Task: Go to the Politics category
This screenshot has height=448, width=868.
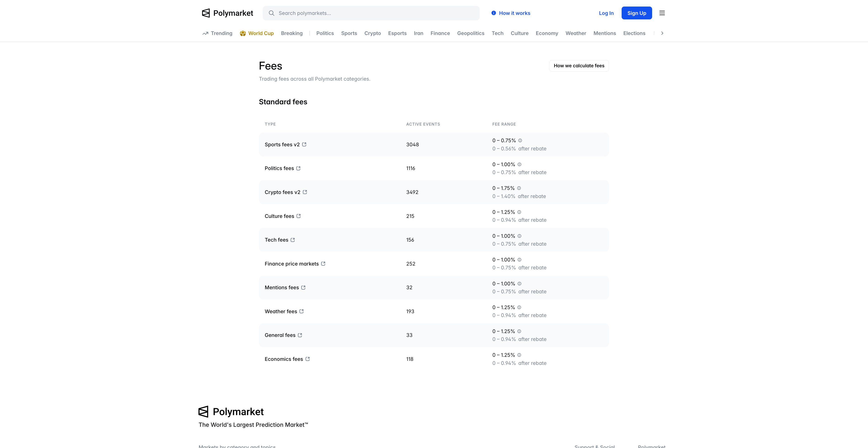Action: 325,33
